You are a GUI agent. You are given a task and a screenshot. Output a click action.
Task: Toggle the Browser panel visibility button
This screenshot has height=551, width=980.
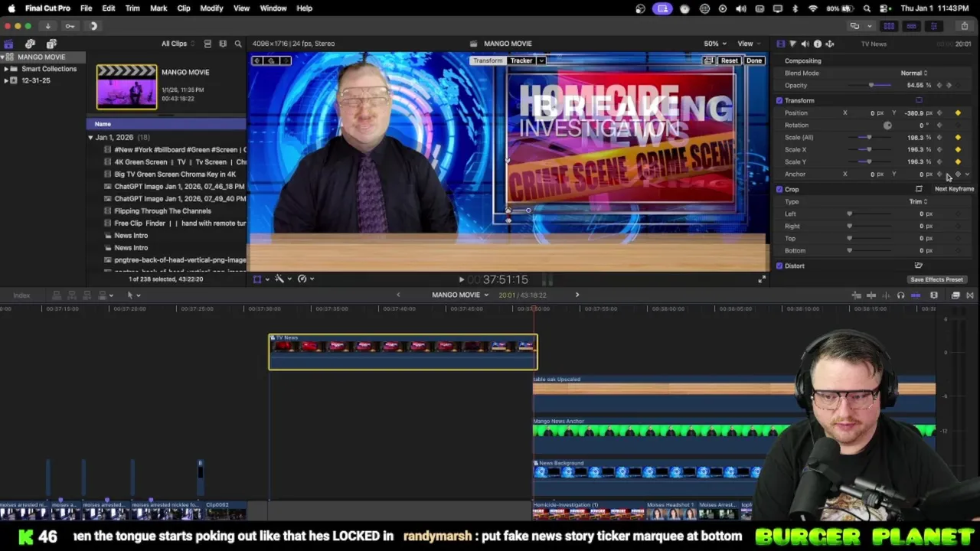(889, 26)
